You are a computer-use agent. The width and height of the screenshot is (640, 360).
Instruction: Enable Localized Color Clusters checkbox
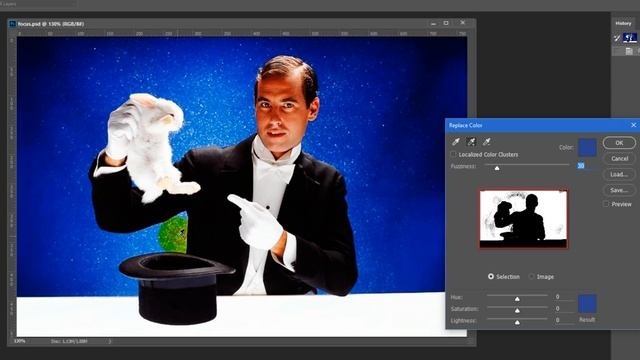pos(453,154)
